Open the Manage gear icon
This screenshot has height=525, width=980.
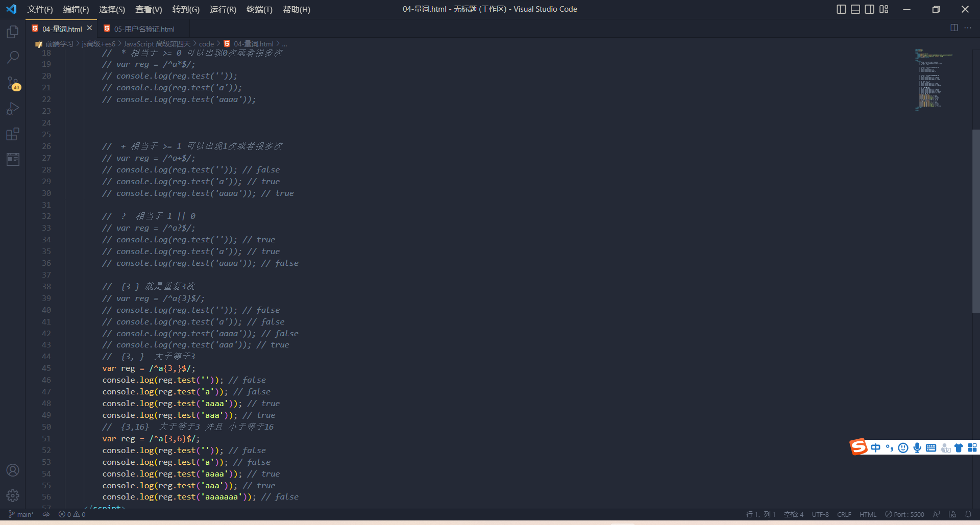click(13, 495)
